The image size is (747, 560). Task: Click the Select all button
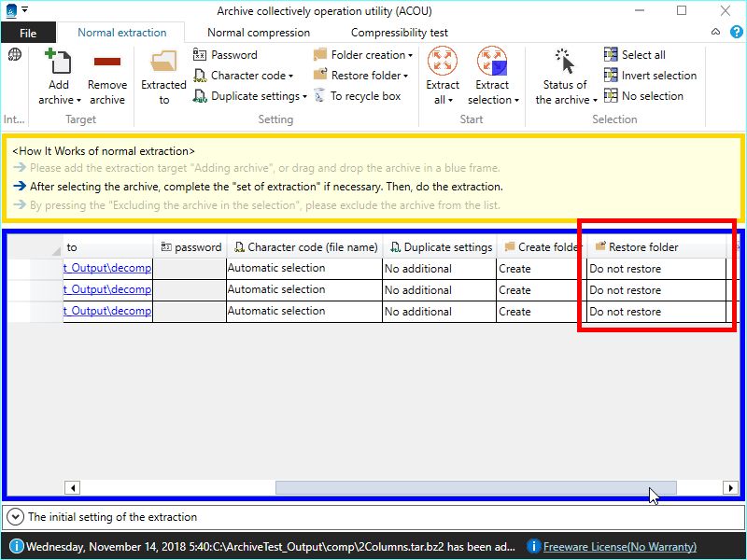pyautogui.click(x=635, y=55)
